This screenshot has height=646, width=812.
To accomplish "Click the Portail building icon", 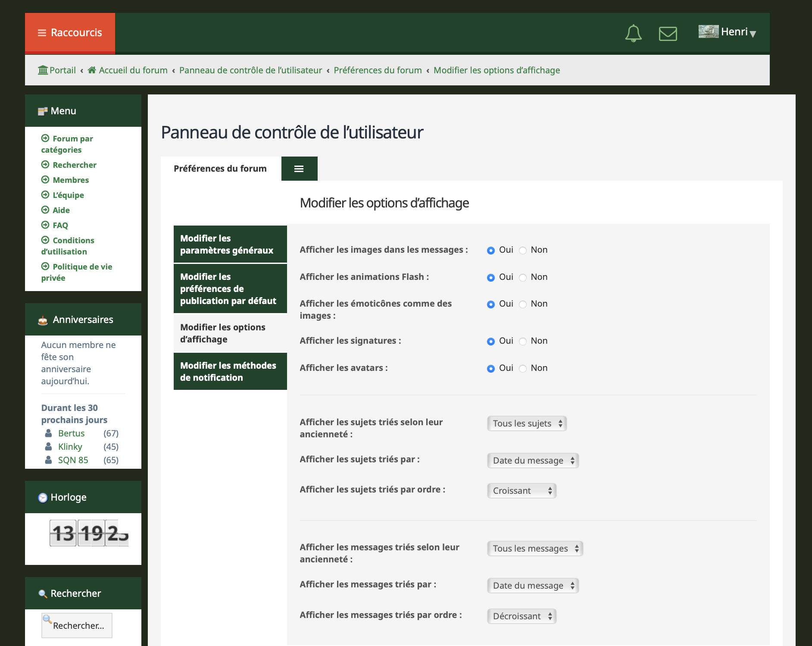I will tap(43, 70).
